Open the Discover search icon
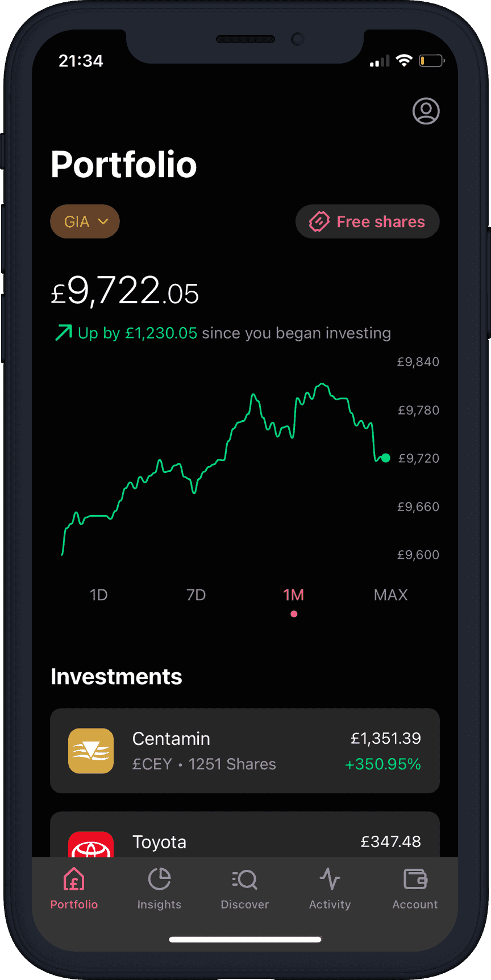This screenshot has width=491, height=980. 245,880
